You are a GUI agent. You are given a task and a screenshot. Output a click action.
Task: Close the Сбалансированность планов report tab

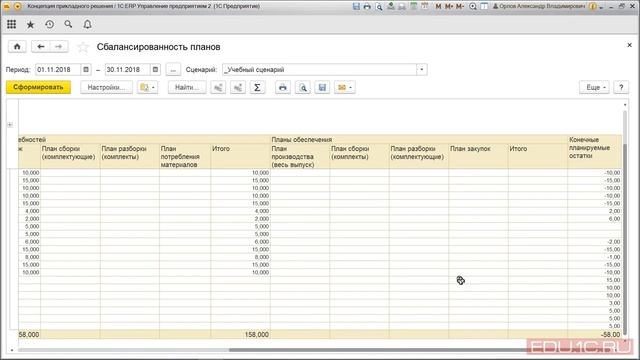click(x=629, y=45)
